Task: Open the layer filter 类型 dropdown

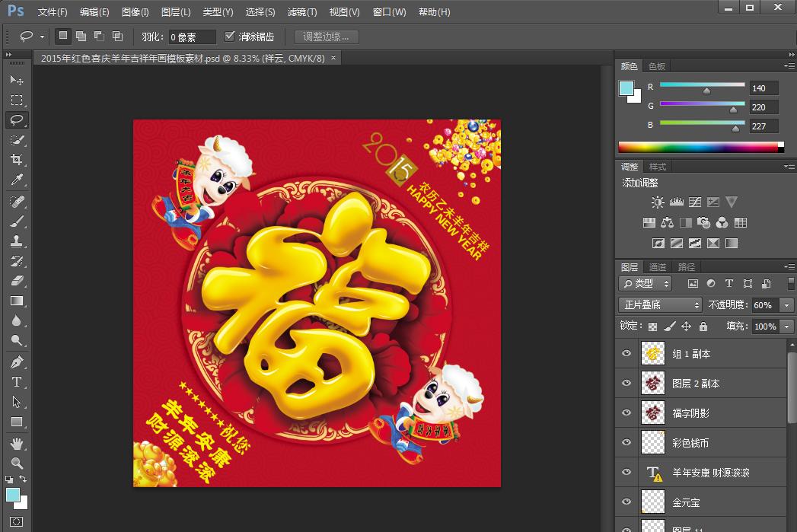Action: tap(646, 284)
